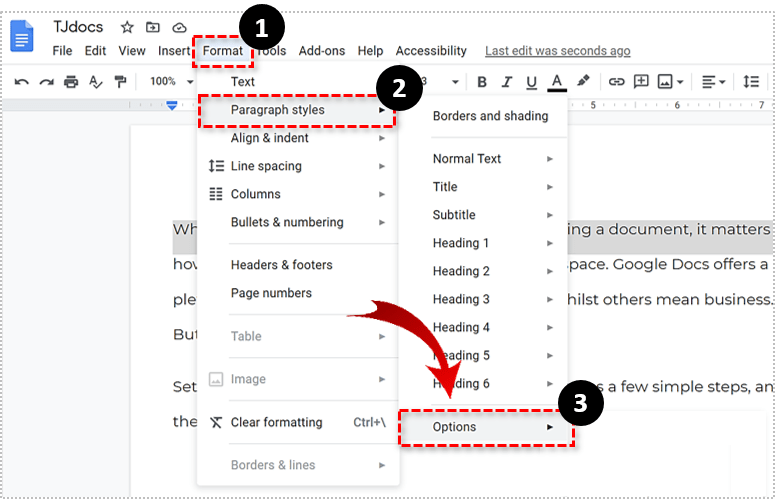Choose Line spacing from the Format menu

point(266,166)
